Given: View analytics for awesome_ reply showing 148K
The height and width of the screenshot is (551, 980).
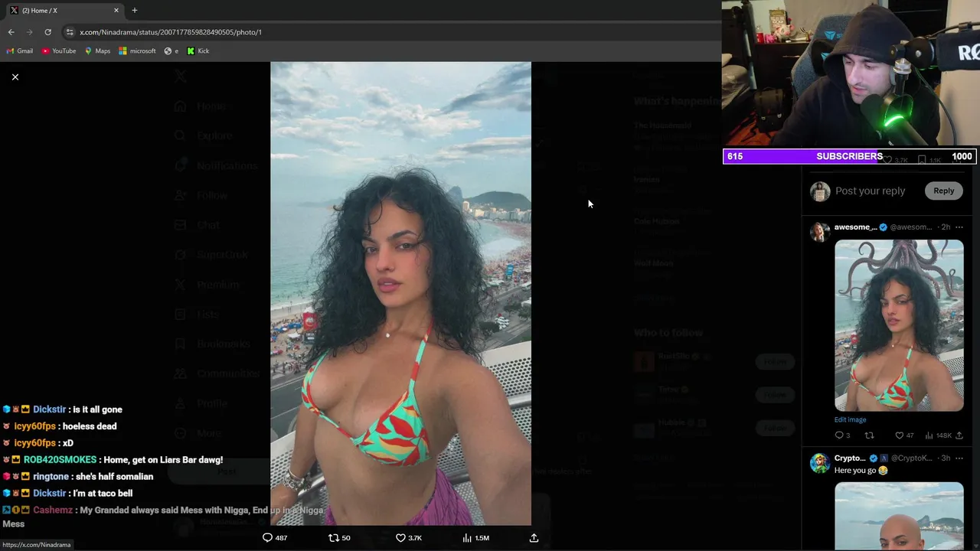Looking at the screenshot, I should point(938,435).
